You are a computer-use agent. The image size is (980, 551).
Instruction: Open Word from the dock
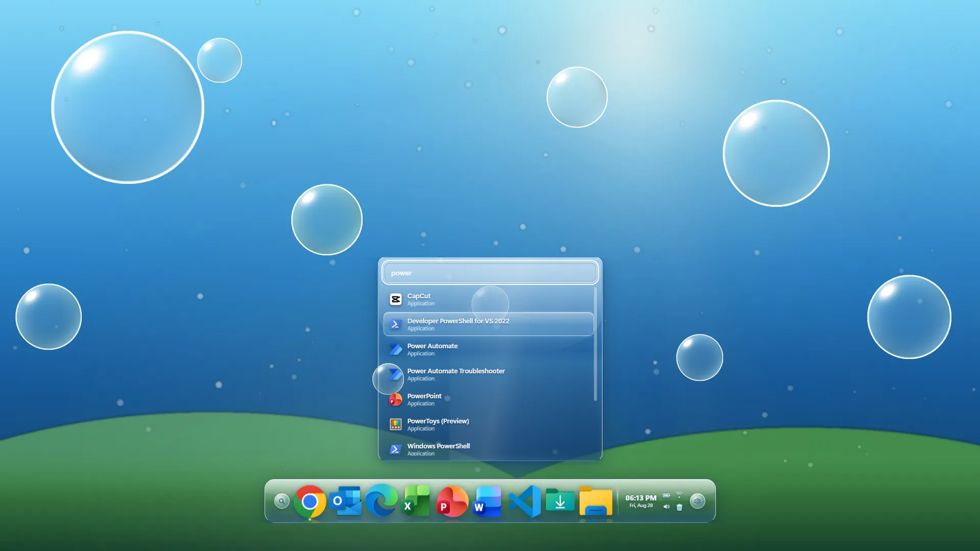pyautogui.click(x=488, y=501)
